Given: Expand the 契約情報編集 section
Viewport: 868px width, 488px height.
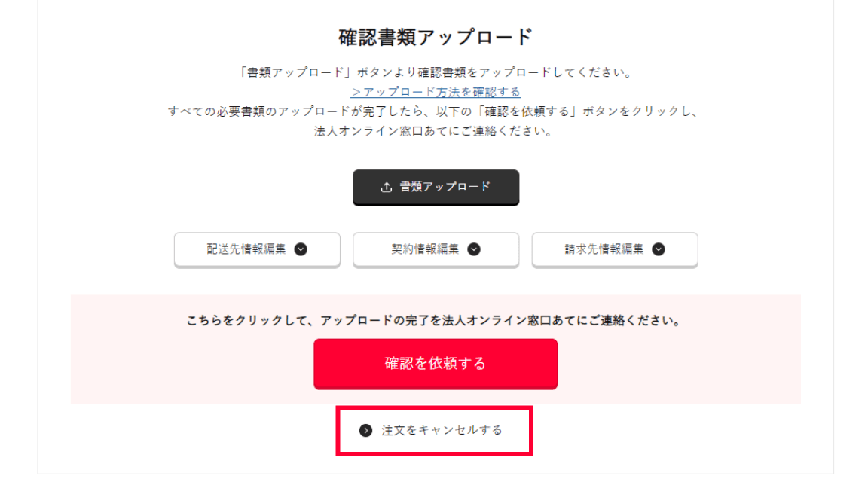Looking at the screenshot, I should (x=426, y=250).
